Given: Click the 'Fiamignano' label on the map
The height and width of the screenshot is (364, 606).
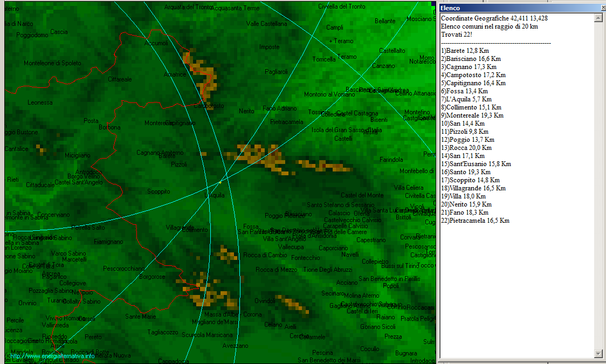Looking at the screenshot, I should pyautogui.click(x=108, y=242).
